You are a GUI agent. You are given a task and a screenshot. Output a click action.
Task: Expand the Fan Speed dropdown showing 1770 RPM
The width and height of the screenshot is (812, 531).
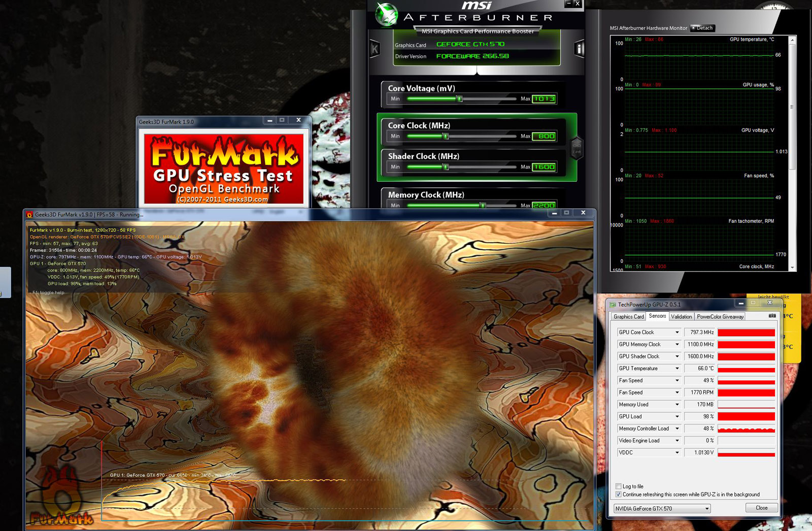pos(676,392)
